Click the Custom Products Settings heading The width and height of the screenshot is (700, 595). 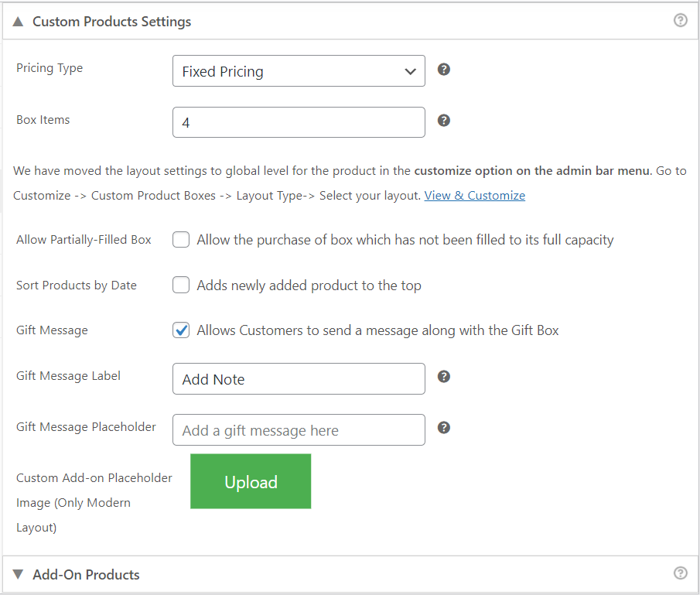tap(111, 22)
